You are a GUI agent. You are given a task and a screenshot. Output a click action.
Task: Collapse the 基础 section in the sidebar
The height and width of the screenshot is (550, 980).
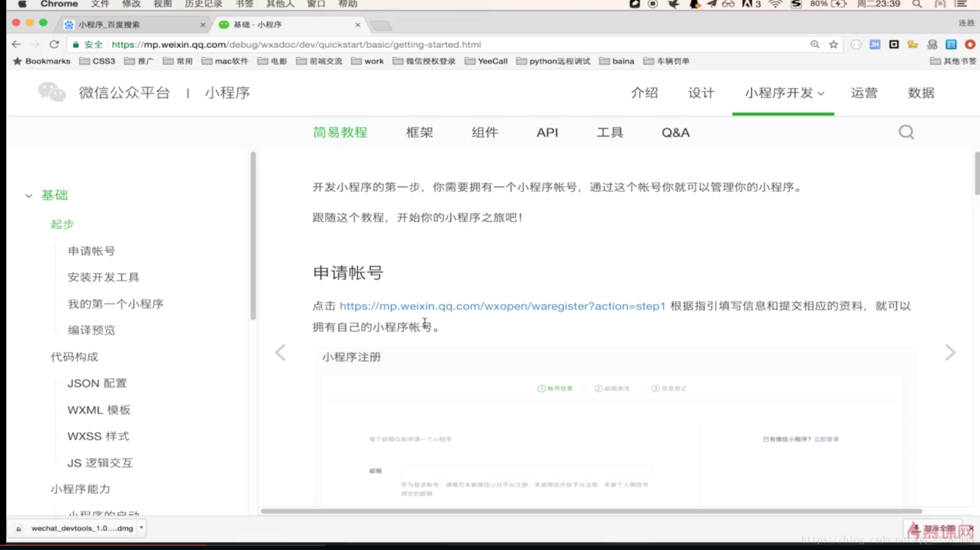click(29, 195)
